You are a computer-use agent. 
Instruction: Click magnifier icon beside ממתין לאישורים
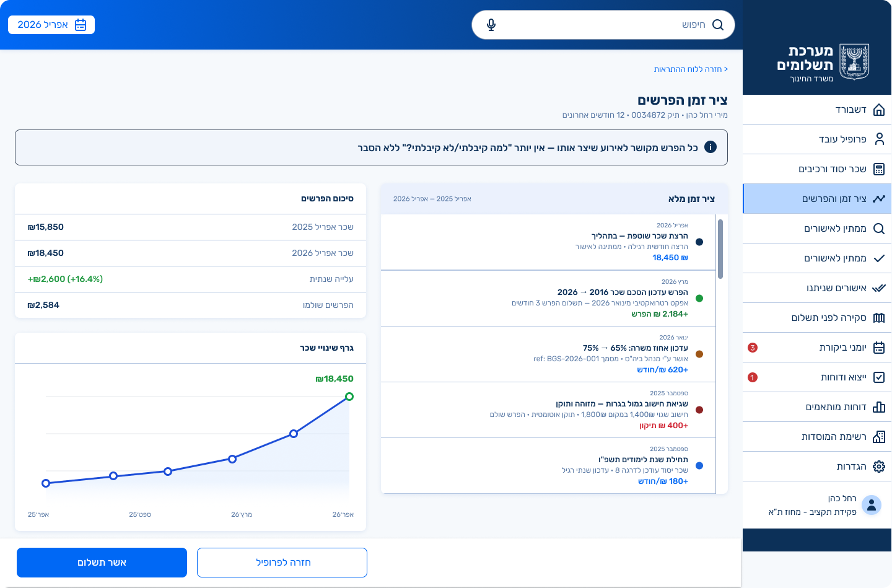pos(879,229)
